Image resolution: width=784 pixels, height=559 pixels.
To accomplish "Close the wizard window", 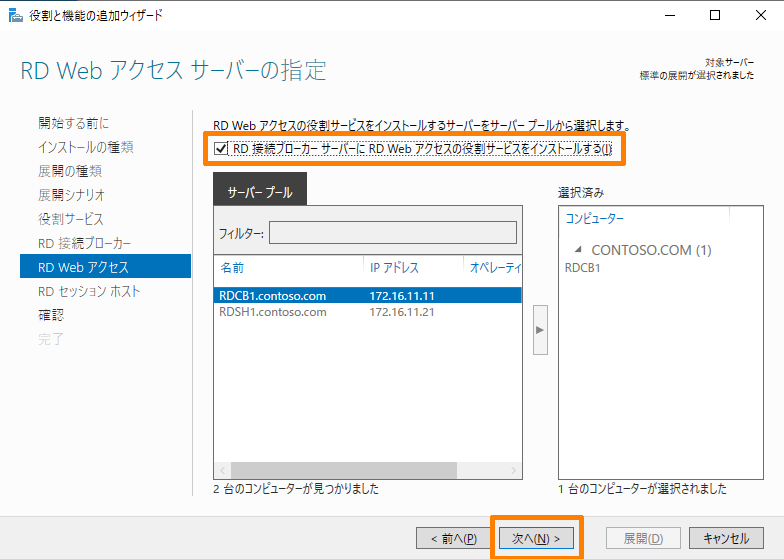I will [760, 16].
